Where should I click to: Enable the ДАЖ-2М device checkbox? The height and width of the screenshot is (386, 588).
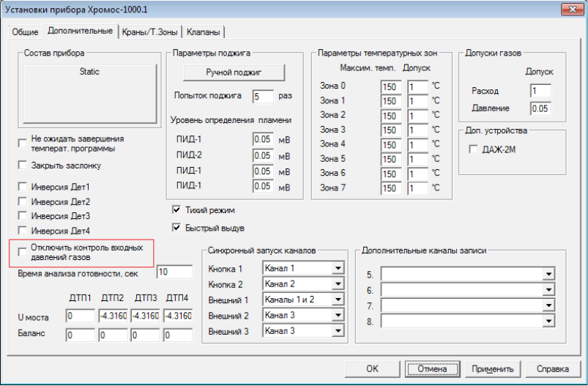tap(473, 149)
